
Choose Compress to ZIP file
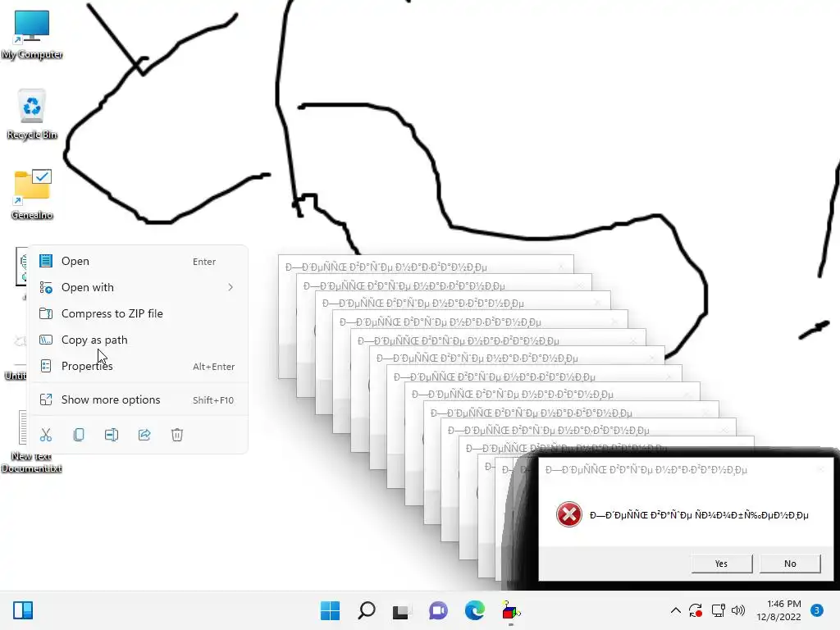click(138, 313)
